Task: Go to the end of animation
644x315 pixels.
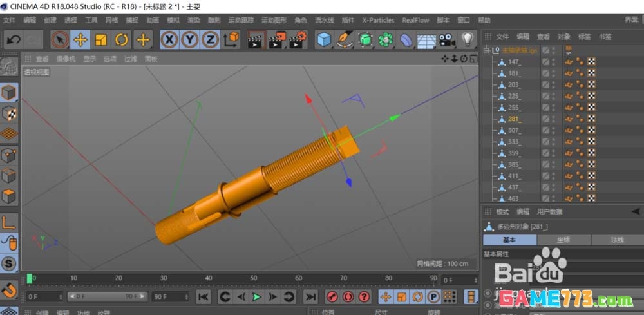Action: pos(311,296)
